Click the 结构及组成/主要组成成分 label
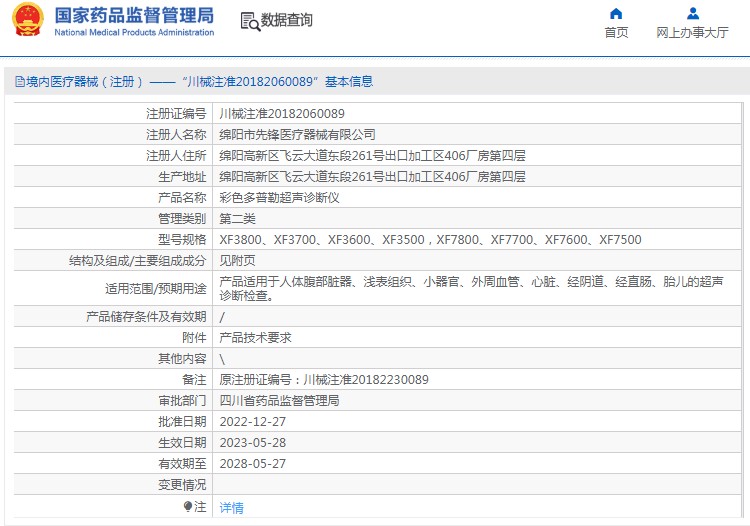Screen dimensions: 750x526 138,261
